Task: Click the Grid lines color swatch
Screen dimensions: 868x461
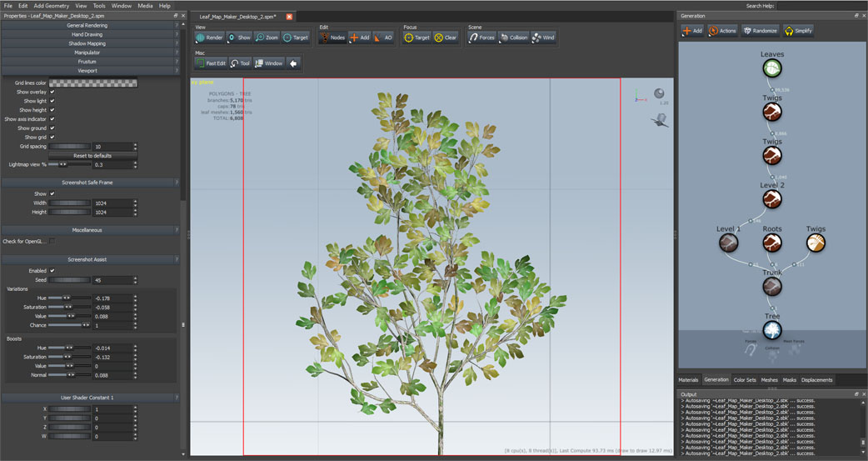Action: point(93,83)
